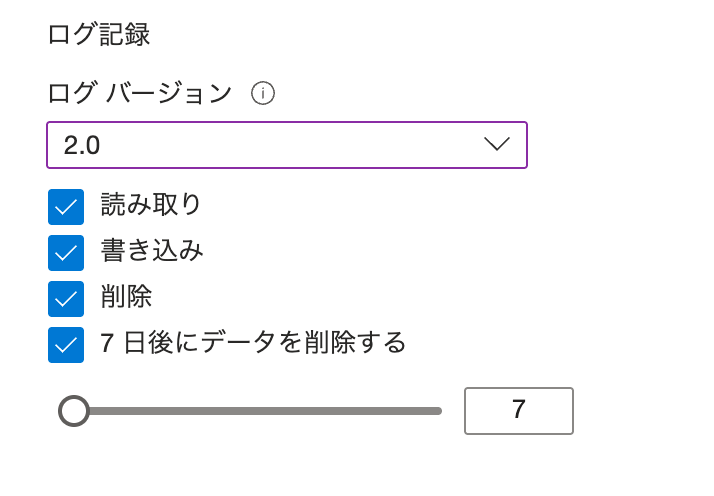The height and width of the screenshot is (496, 714).
Task: Click the digit 7 inside the number field
Action: tap(518, 410)
